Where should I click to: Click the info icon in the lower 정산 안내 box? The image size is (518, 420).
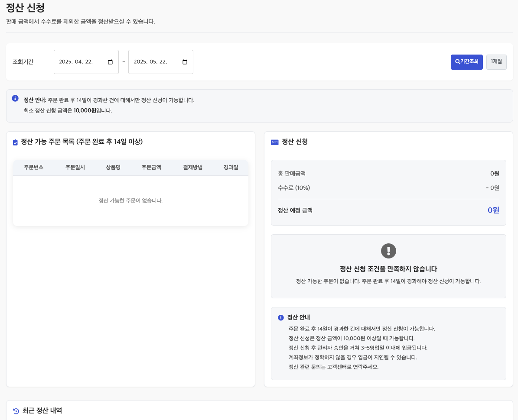point(281,318)
